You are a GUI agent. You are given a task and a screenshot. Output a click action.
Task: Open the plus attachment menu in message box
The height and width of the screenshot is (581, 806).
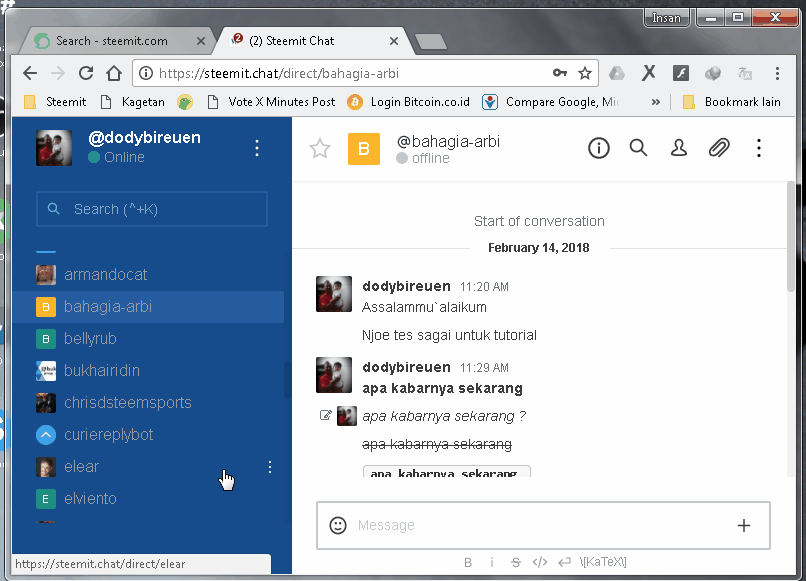743,525
